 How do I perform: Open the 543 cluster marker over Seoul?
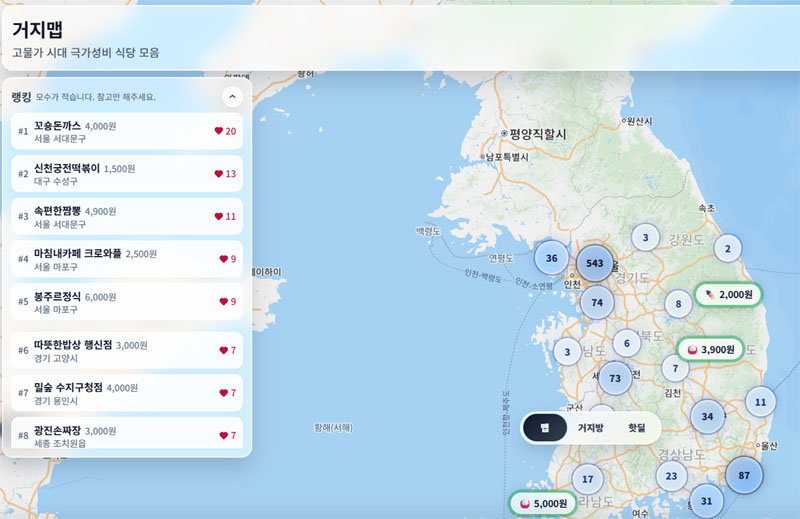click(x=595, y=263)
